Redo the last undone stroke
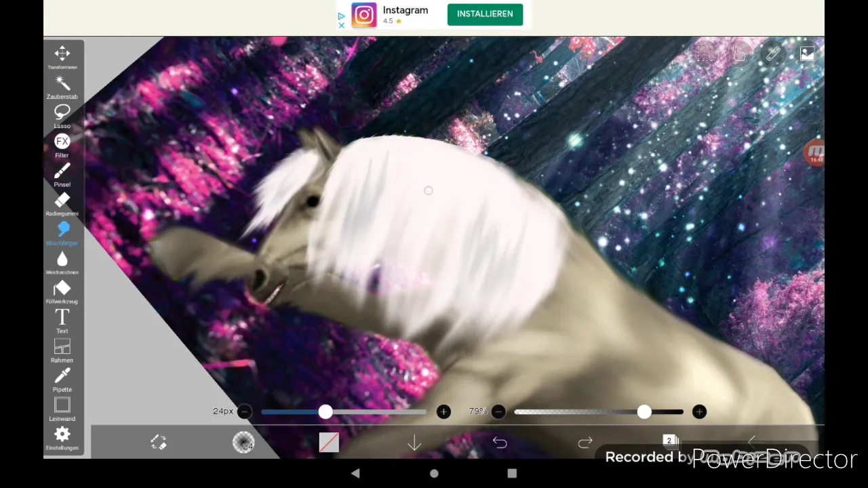This screenshot has width=868, height=488. [585, 443]
